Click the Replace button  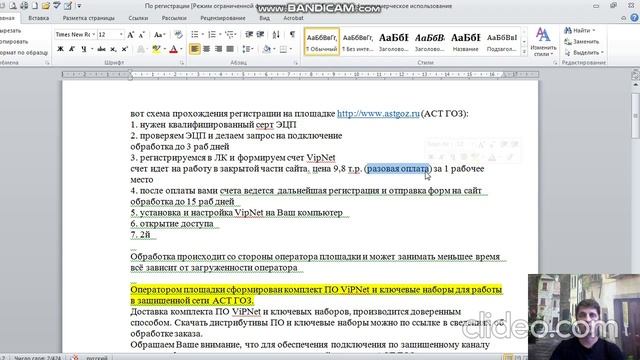coord(582,42)
